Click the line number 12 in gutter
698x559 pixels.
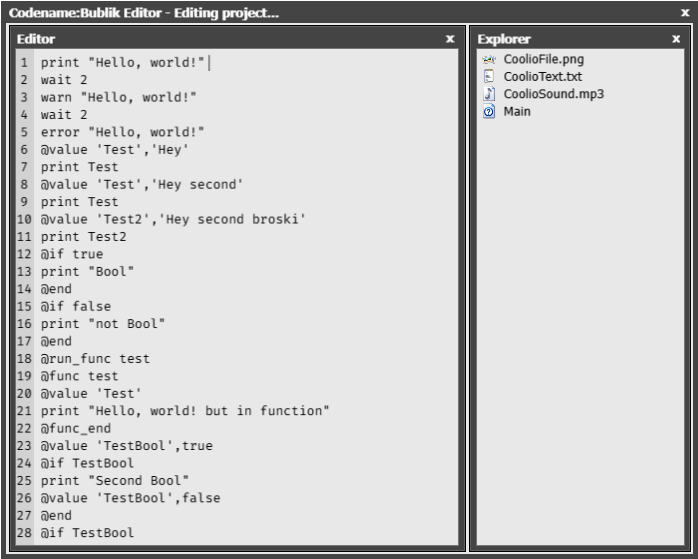tap(24, 254)
